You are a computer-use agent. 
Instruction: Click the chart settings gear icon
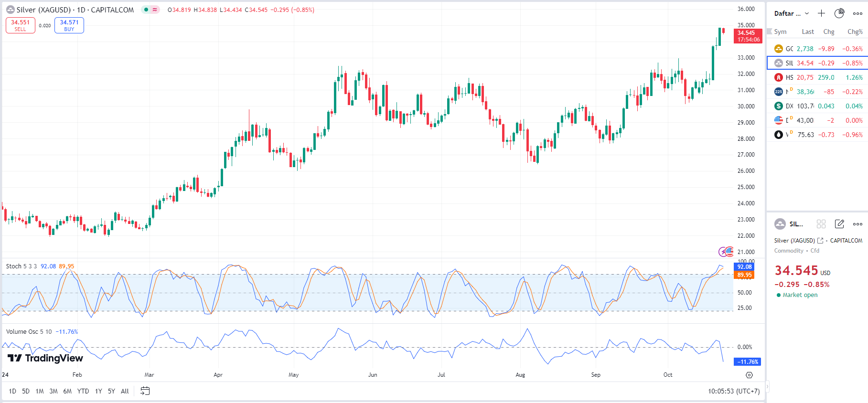[x=749, y=375]
